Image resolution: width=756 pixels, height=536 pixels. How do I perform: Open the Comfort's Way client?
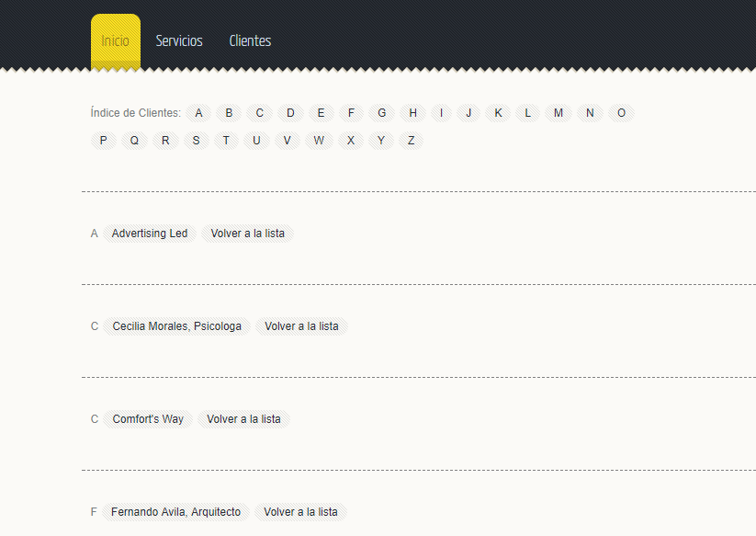[148, 419]
